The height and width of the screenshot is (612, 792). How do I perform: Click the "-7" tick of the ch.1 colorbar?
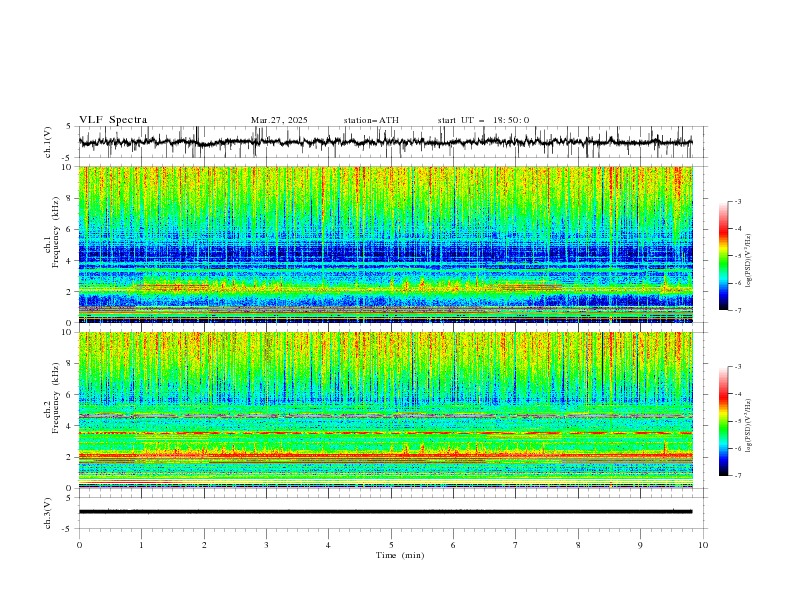(x=737, y=310)
